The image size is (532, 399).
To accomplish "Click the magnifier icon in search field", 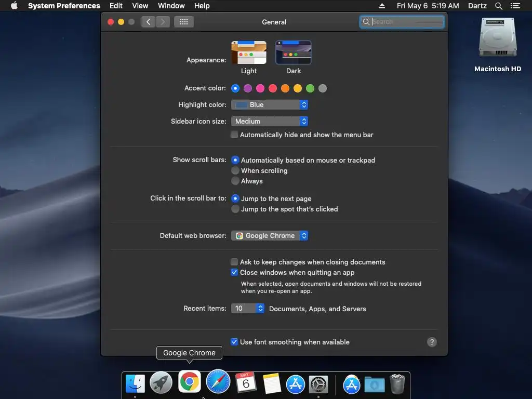I will [x=366, y=22].
